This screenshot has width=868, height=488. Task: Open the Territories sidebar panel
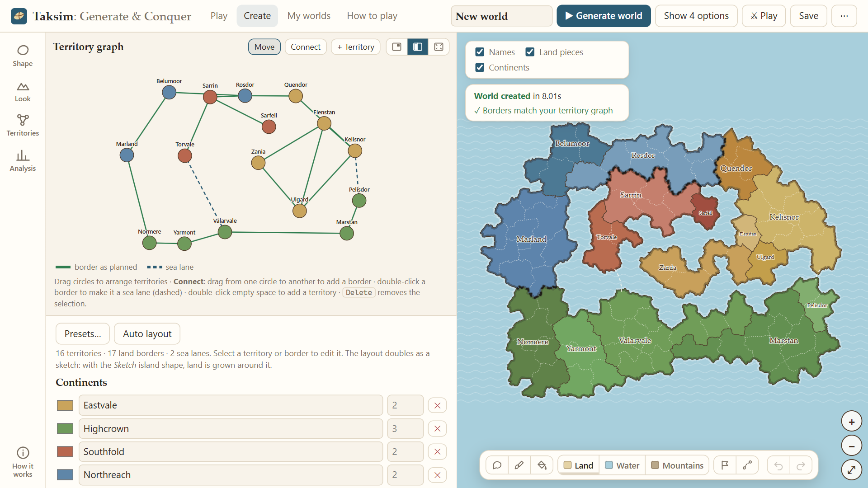point(23,126)
